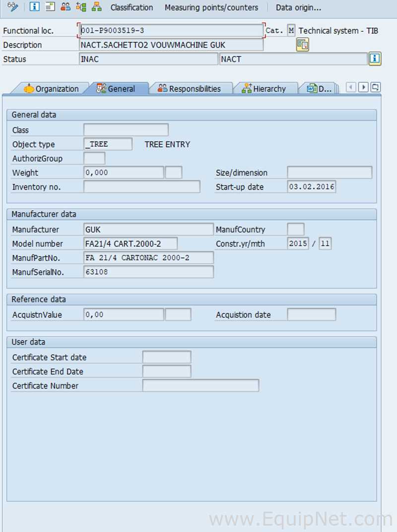The image size is (397, 532).
Task: Click the AuthorizGroup field
Action: click(94, 158)
